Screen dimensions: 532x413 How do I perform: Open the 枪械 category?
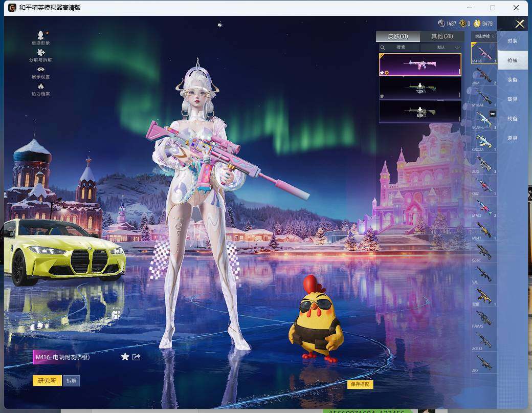[x=513, y=60]
